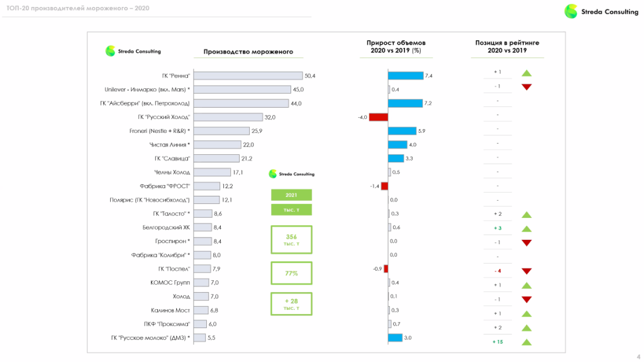644x362 pixels.
Task: Click the ranking change "+ 3"
Action: 497,228
